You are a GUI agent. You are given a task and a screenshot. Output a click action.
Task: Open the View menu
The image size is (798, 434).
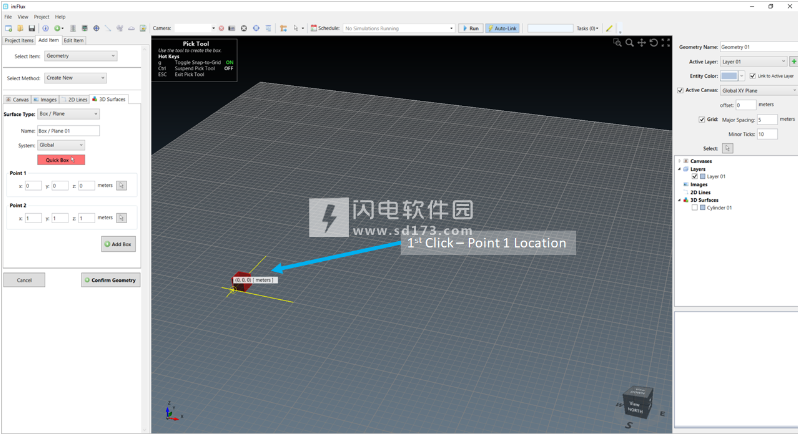pyautogui.click(x=23, y=17)
